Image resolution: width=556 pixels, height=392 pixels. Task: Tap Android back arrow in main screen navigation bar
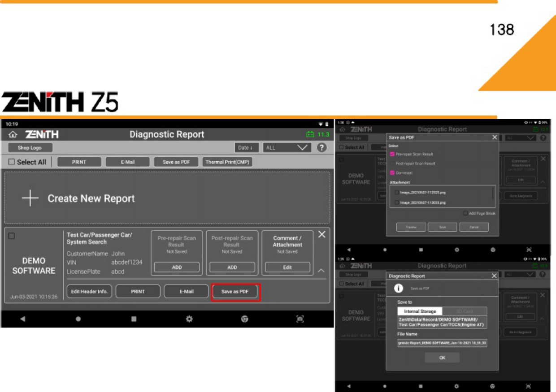tap(22, 319)
